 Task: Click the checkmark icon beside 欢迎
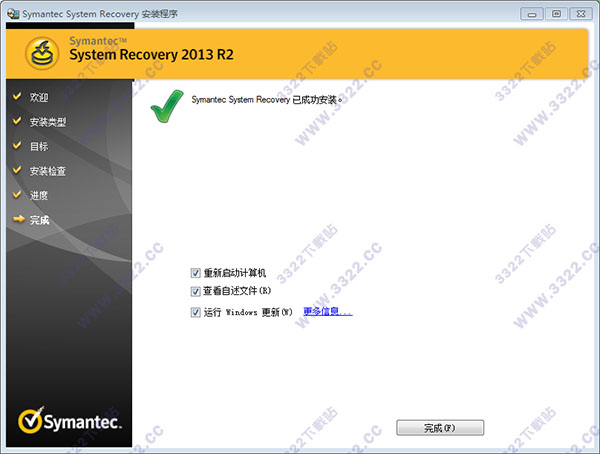tap(17, 96)
